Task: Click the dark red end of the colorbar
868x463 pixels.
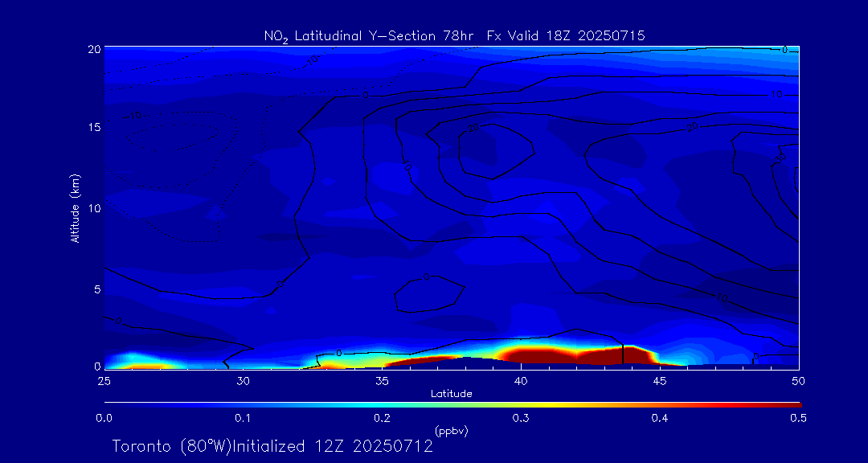Action: click(x=792, y=405)
